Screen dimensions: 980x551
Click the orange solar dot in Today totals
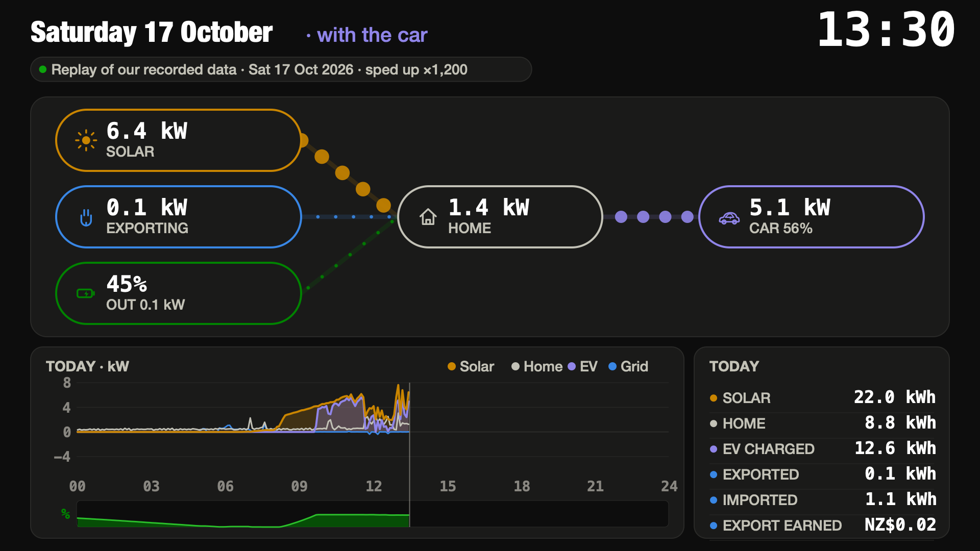pyautogui.click(x=714, y=398)
